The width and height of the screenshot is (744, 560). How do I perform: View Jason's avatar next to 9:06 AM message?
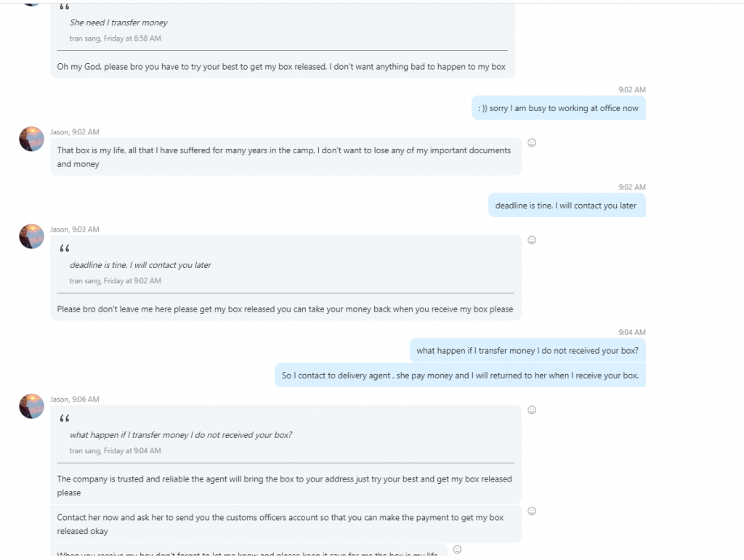[31, 406]
